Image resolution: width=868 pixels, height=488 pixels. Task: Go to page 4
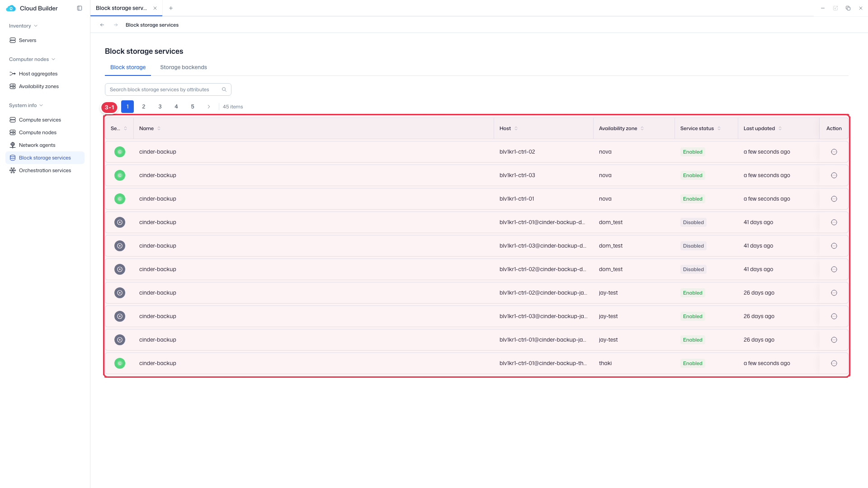pyautogui.click(x=176, y=107)
